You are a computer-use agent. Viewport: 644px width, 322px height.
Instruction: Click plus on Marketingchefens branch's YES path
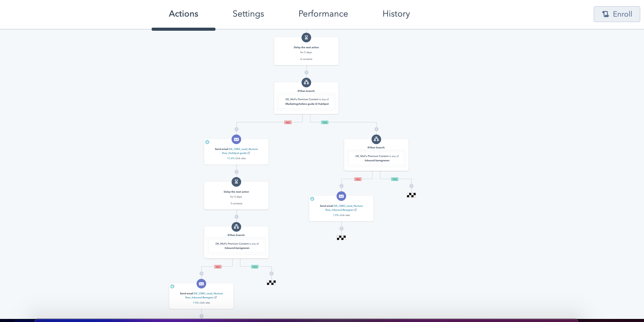point(376,129)
